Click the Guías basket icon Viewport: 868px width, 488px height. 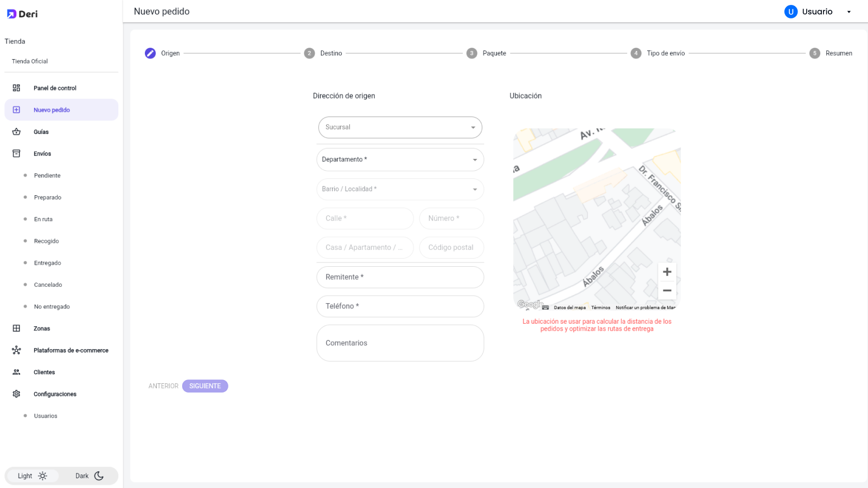[x=16, y=132]
